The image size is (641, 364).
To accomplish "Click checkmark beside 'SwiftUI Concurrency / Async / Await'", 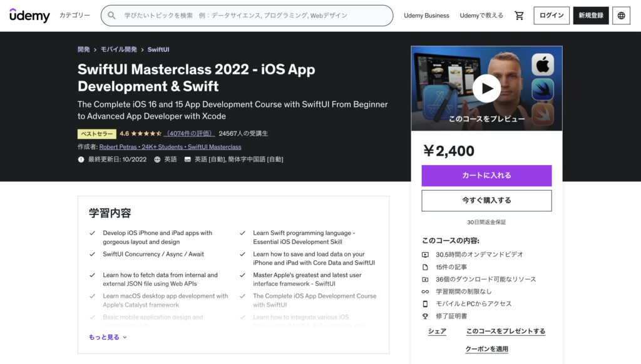I will pos(93,254).
